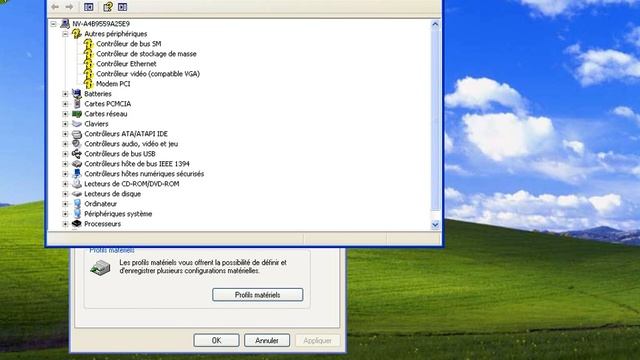This screenshot has height=360, width=640.
Task: Expand Contrôleurs hôtes numériques sécurisés
Action: point(65,174)
